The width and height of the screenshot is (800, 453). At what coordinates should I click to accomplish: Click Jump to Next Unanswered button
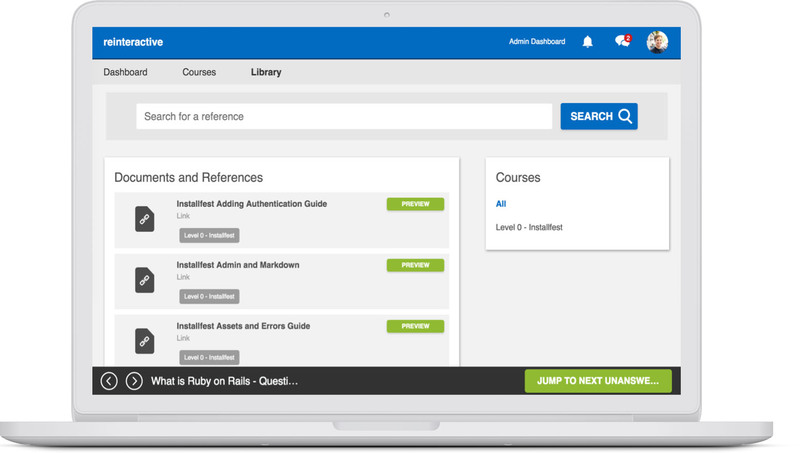coord(598,381)
